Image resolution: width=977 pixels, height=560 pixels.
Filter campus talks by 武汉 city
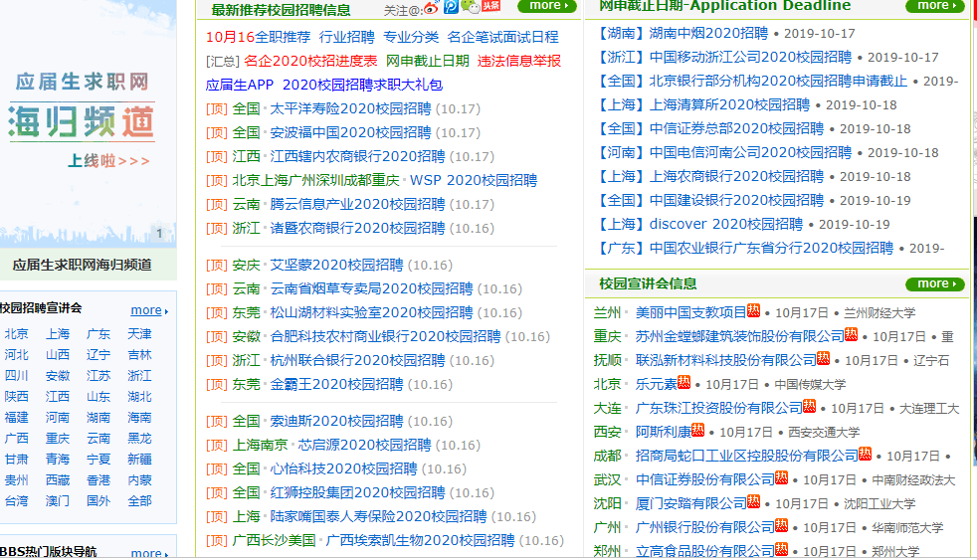coord(607,480)
